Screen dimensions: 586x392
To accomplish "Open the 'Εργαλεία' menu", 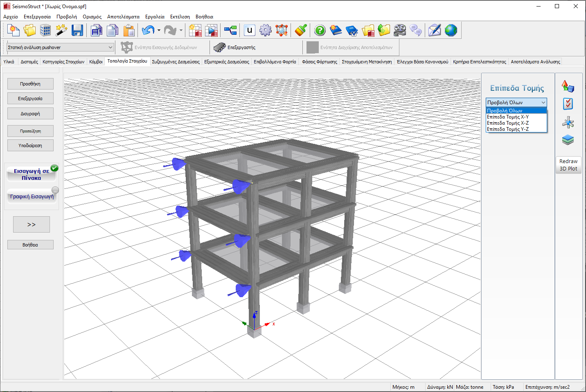I will [155, 17].
